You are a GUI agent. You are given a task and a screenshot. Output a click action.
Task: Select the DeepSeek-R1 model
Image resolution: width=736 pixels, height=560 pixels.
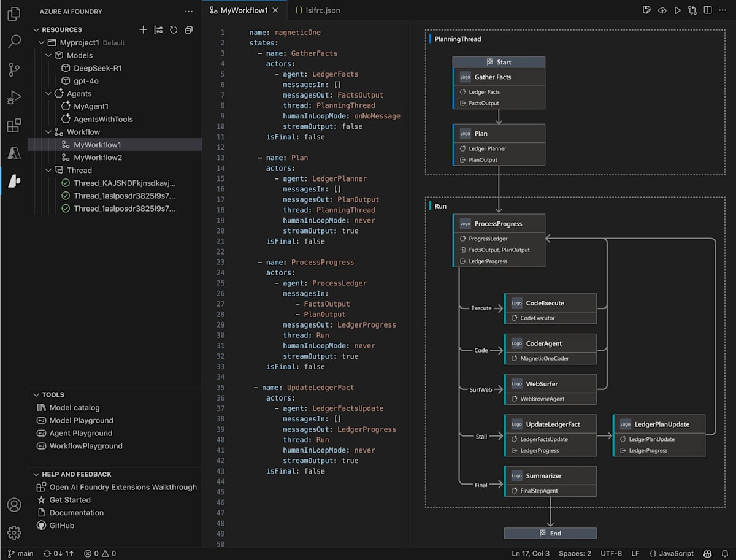point(98,68)
